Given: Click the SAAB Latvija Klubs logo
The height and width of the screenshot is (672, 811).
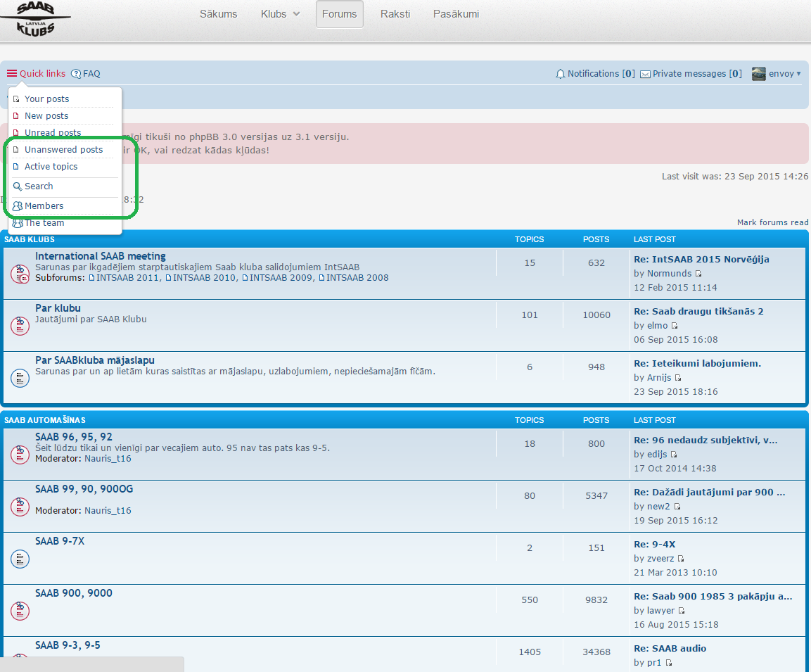Looking at the screenshot, I should tap(35, 19).
